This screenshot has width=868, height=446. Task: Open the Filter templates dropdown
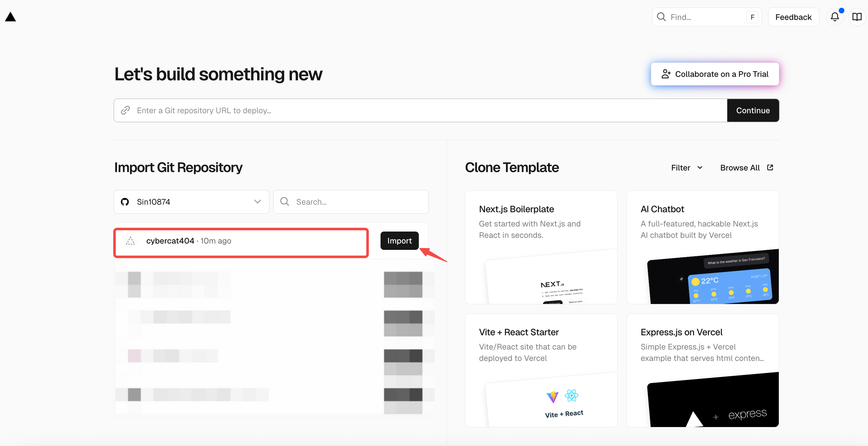pyautogui.click(x=687, y=168)
